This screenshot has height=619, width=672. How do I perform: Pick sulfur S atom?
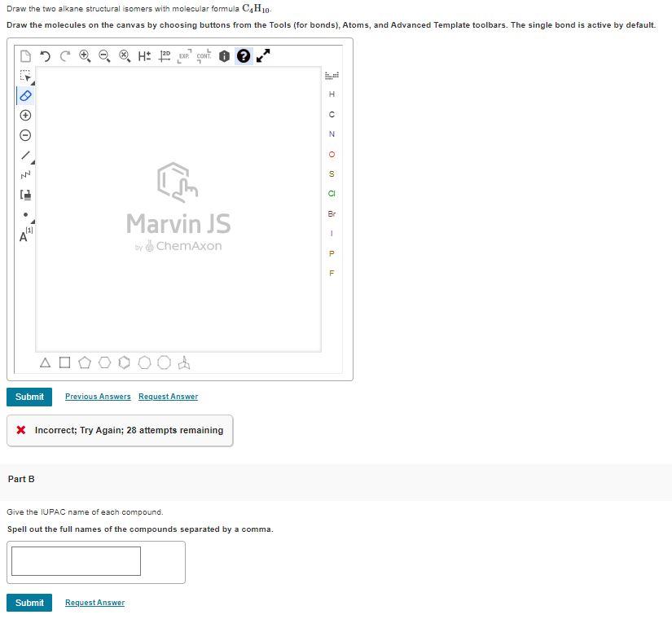[x=332, y=174]
